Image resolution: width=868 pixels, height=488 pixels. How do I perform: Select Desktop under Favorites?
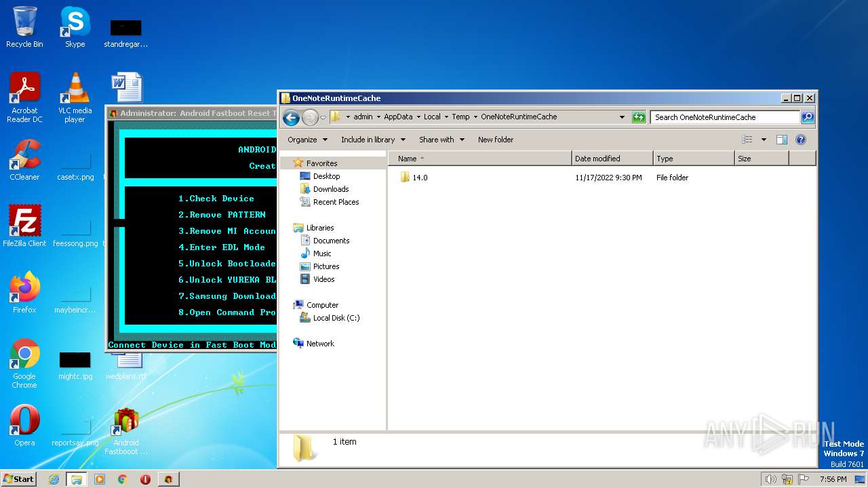[326, 176]
